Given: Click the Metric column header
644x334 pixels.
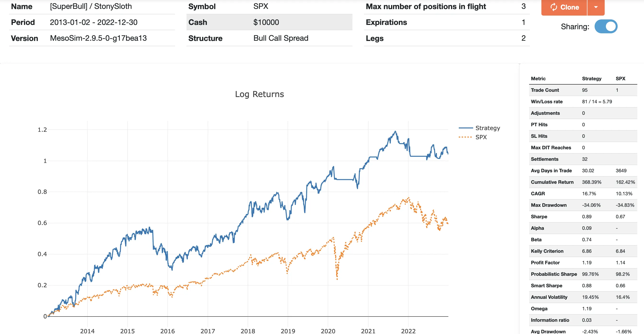Looking at the screenshot, I should pyautogui.click(x=538, y=78).
